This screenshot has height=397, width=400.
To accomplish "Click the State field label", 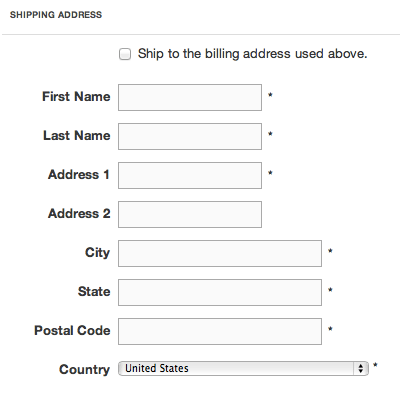I will 94,291.
